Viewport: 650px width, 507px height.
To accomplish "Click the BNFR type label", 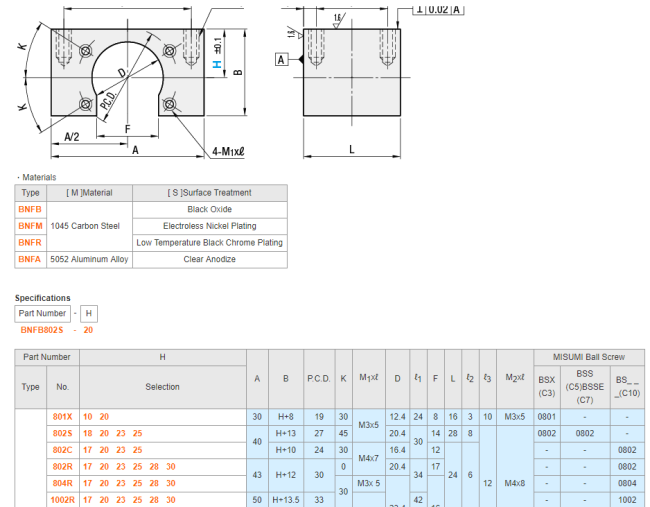I will click(30, 242).
